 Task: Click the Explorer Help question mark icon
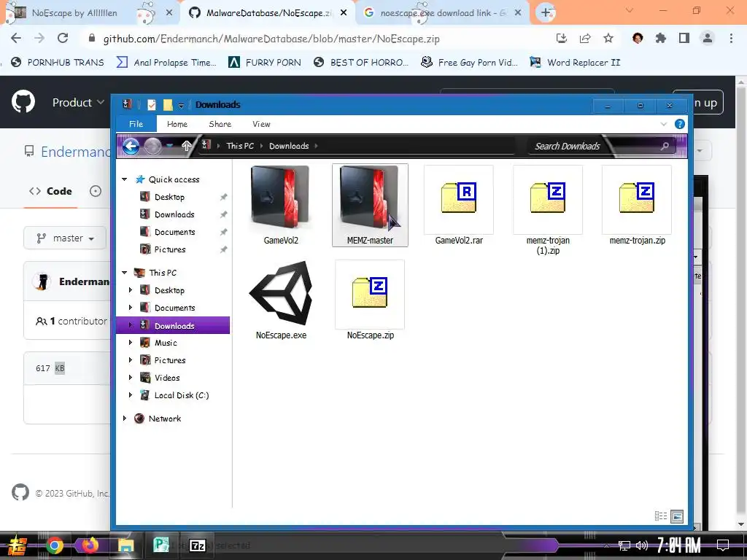[x=680, y=124]
